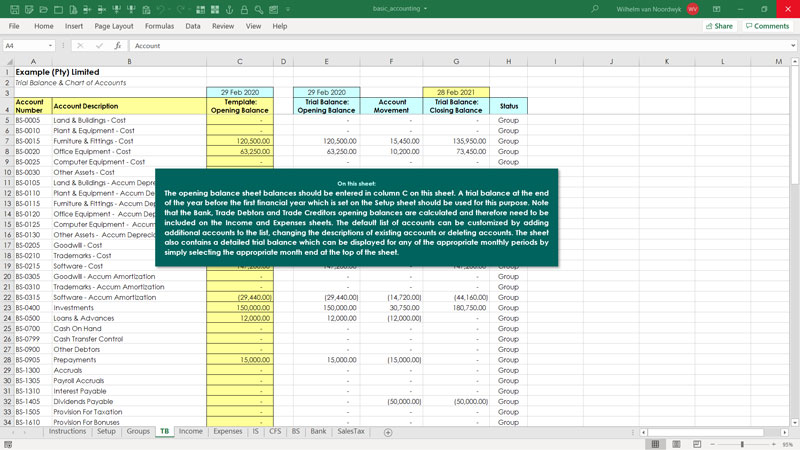Click the Share button
Screen dimensions: 800x450
tap(719, 26)
